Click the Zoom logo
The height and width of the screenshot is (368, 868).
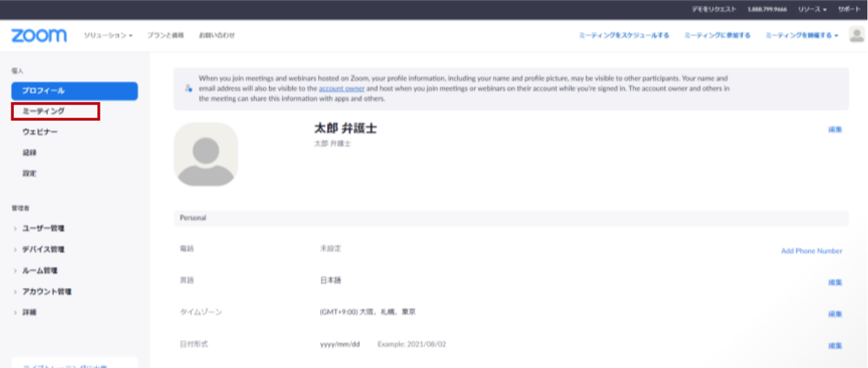pyautogui.click(x=39, y=36)
